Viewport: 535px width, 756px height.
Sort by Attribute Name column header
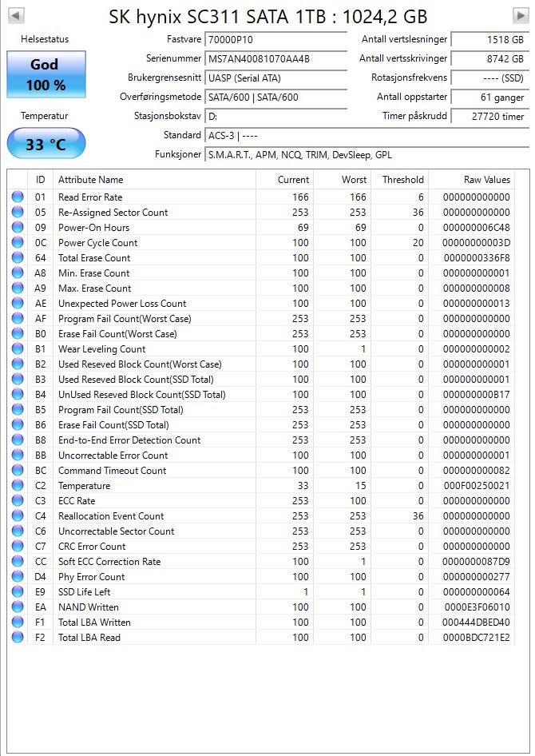click(155, 180)
